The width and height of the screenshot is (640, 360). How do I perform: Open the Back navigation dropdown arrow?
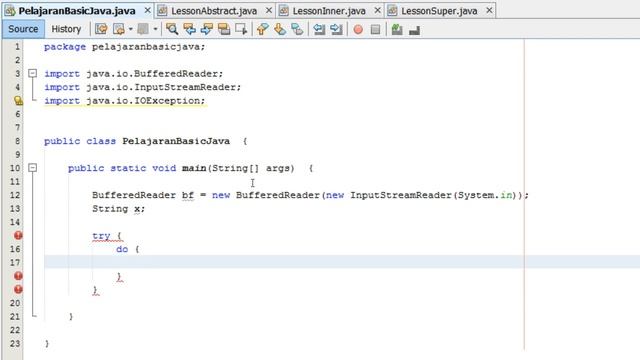tap(130, 29)
